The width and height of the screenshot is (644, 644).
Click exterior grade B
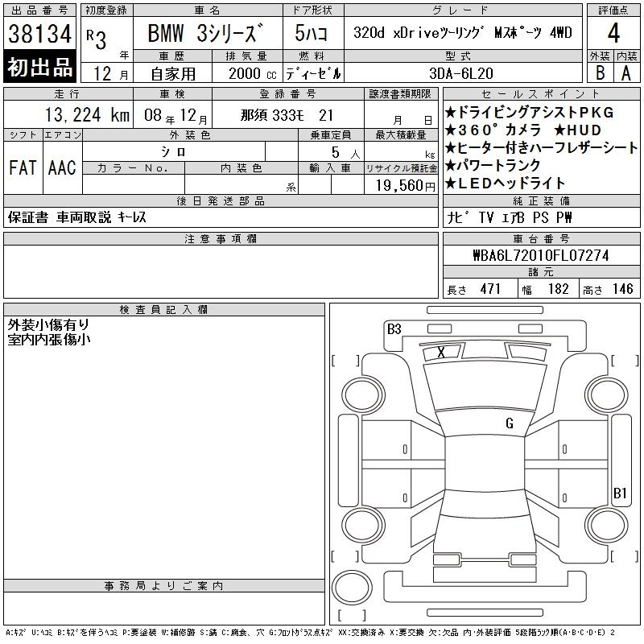[x=600, y=73]
